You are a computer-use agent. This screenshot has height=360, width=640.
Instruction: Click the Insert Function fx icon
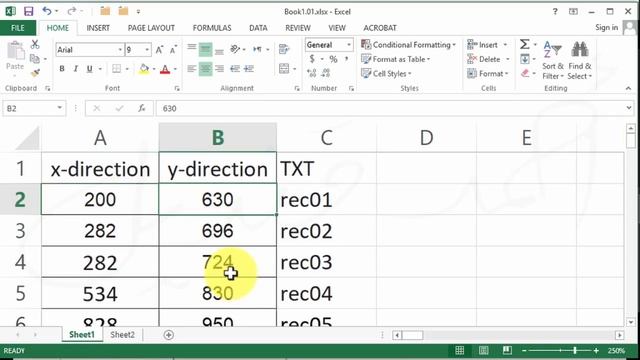[x=142, y=108]
